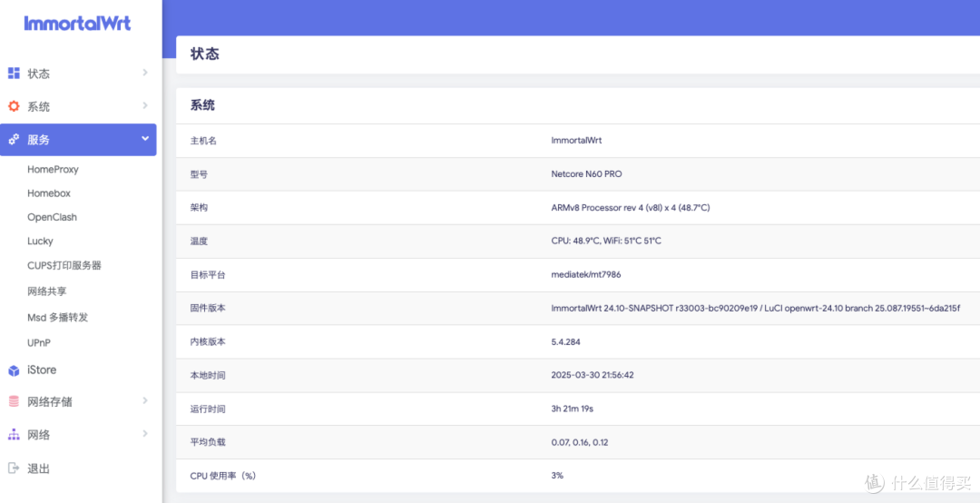This screenshot has height=503, width=980.
Task: Expand the 网络存储 submenu arrow
Action: (145, 401)
